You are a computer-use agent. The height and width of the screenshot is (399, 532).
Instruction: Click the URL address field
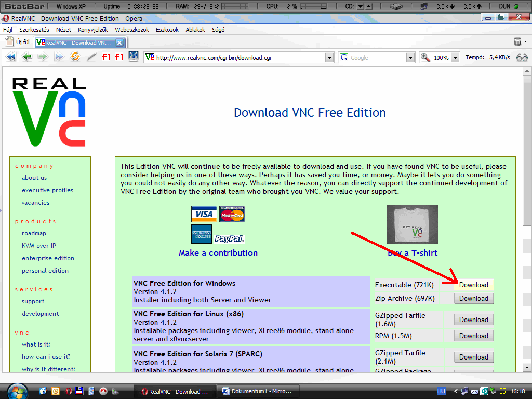(240, 58)
